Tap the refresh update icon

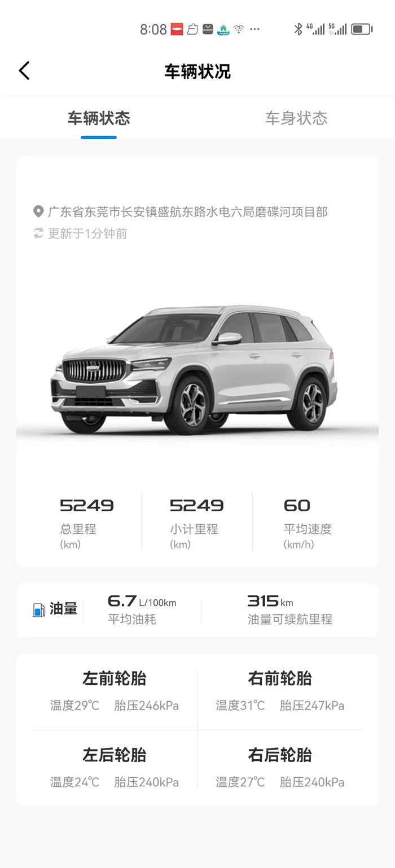tap(38, 233)
